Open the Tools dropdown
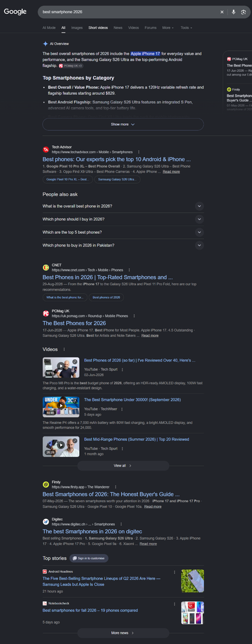Image resolution: width=252 pixels, height=644 pixels. [x=187, y=28]
